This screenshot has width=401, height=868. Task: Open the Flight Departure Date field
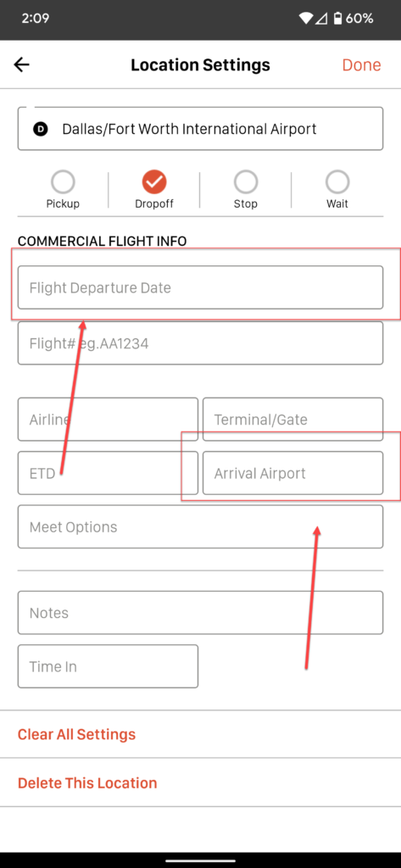(x=200, y=287)
